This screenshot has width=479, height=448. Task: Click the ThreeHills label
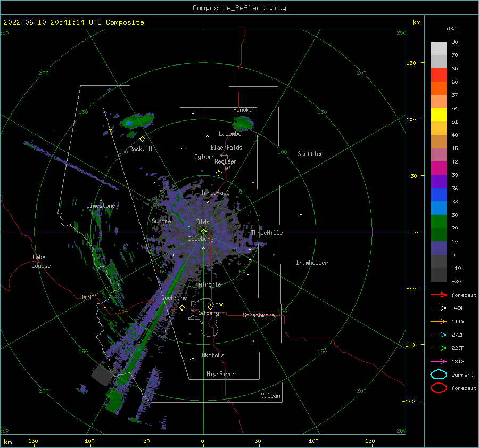267,233
